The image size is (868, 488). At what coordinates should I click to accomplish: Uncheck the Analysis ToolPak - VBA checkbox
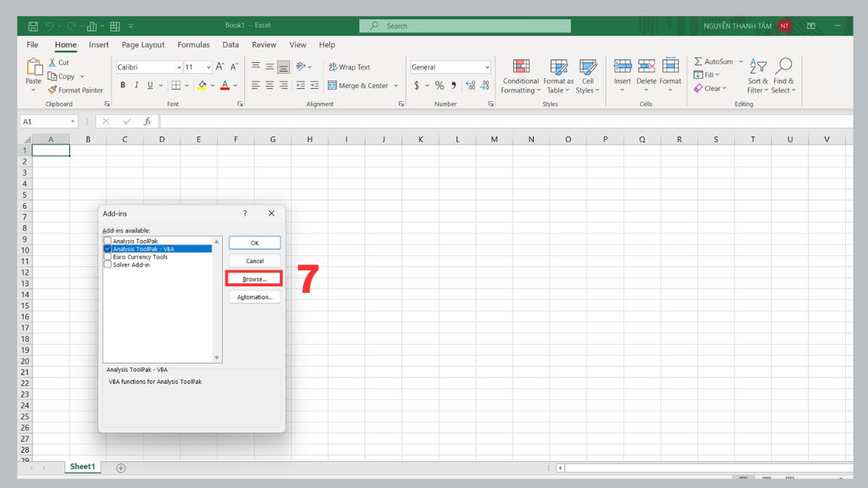click(x=108, y=249)
